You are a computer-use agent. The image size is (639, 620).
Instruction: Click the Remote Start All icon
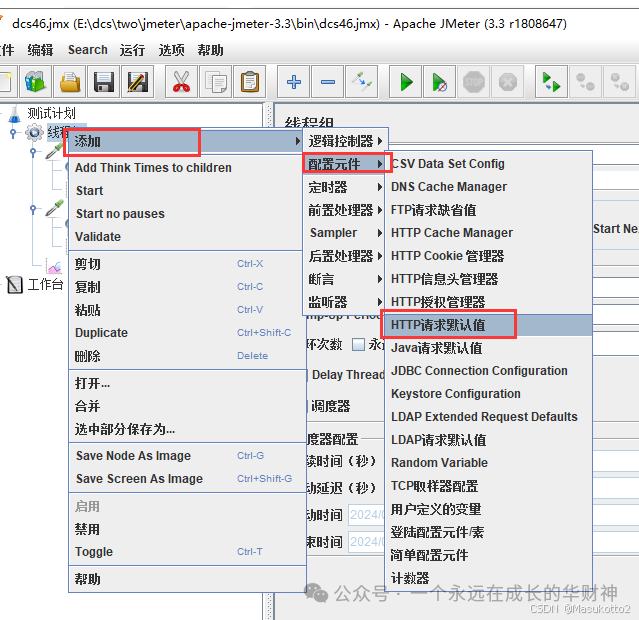551,82
